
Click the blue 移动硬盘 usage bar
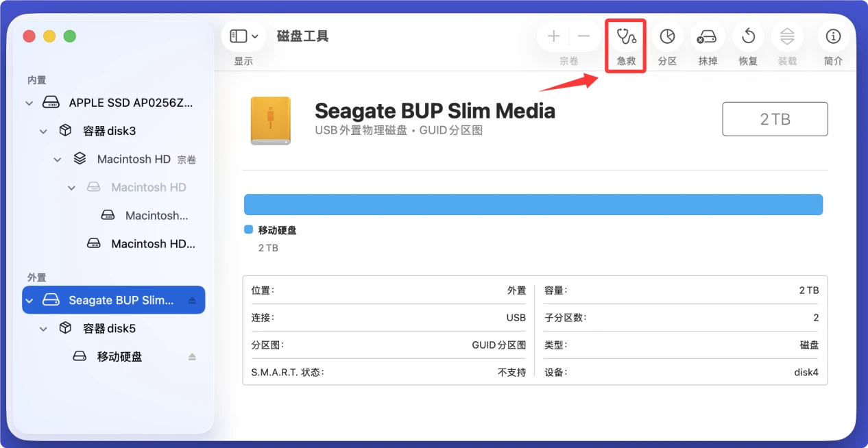(x=533, y=205)
